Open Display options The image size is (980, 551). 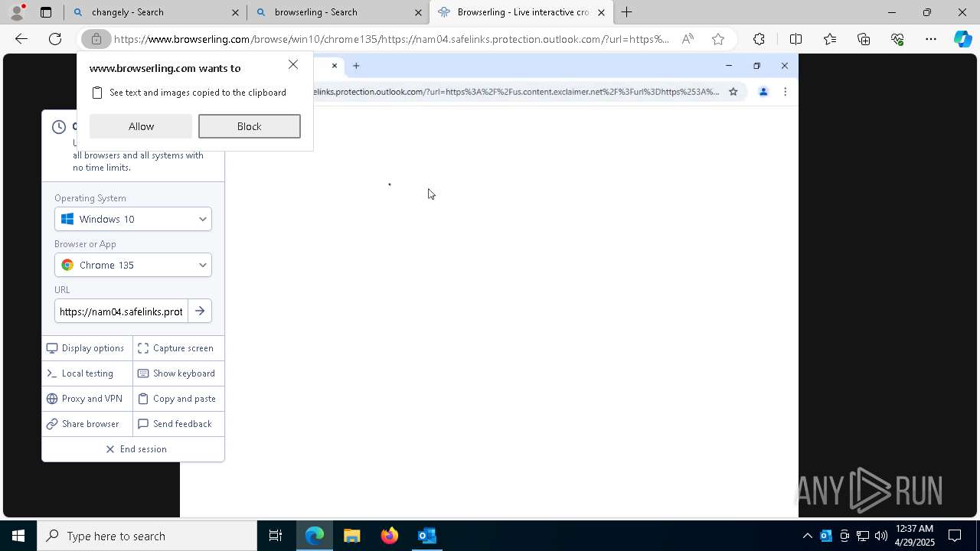87,348
